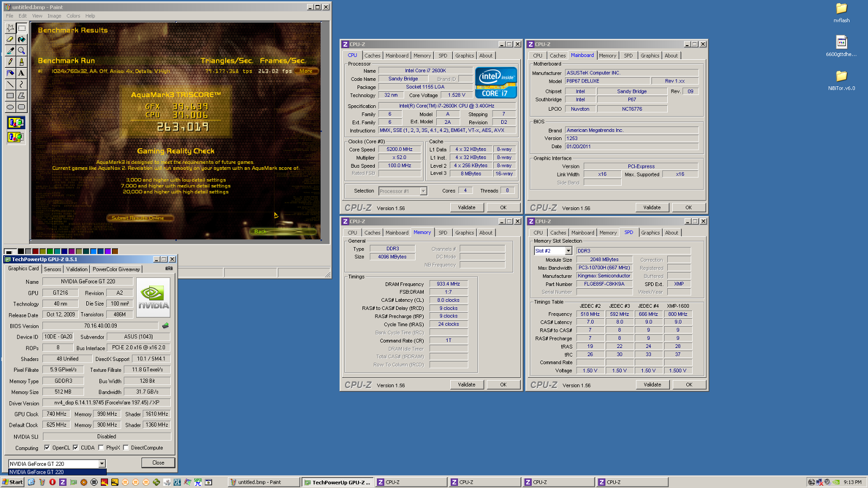Open the 6600gttdhe file on the desktop

pyautogui.click(x=841, y=47)
